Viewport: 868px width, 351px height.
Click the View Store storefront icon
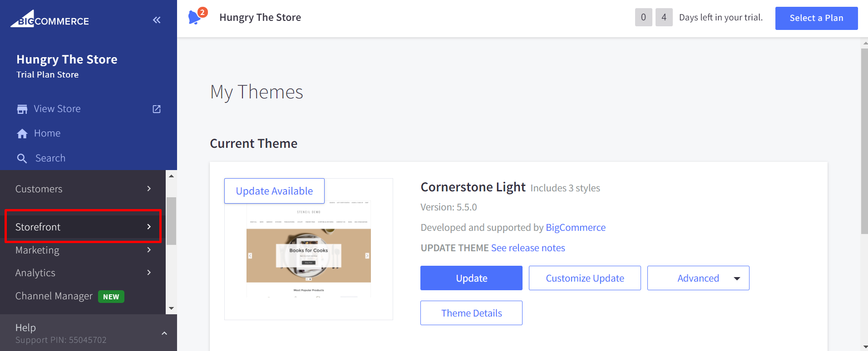[22, 109]
